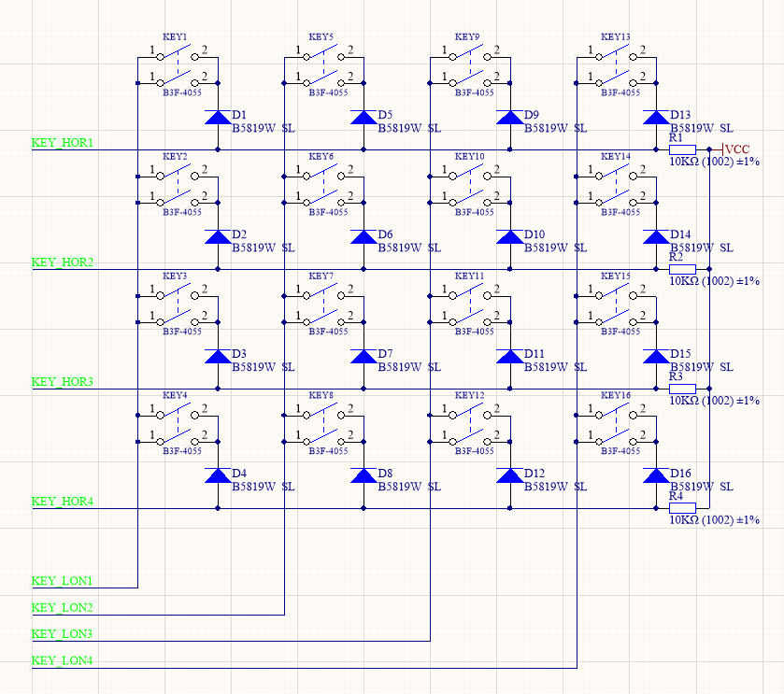Image resolution: width=784 pixels, height=694 pixels.
Task: Click the KEY_HOR3 net label
Action: coord(63,382)
